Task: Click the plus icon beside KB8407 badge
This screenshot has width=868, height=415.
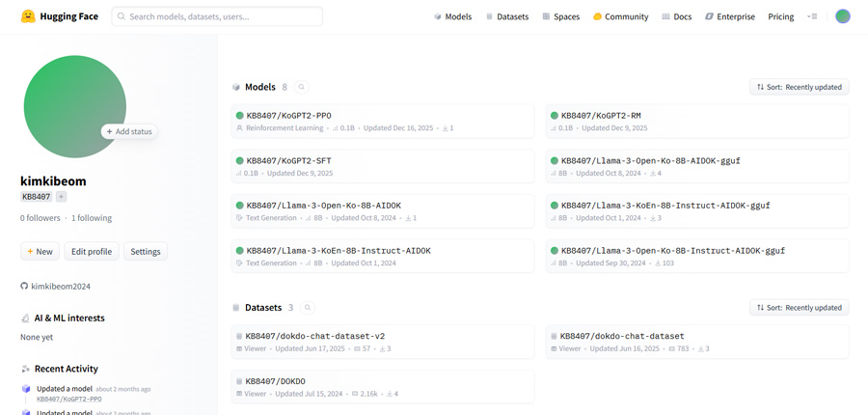Action: tap(62, 197)
